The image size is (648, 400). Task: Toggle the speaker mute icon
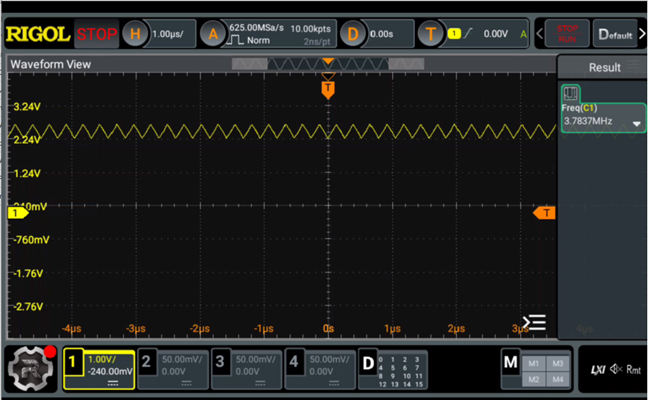(x=616, y=369)
